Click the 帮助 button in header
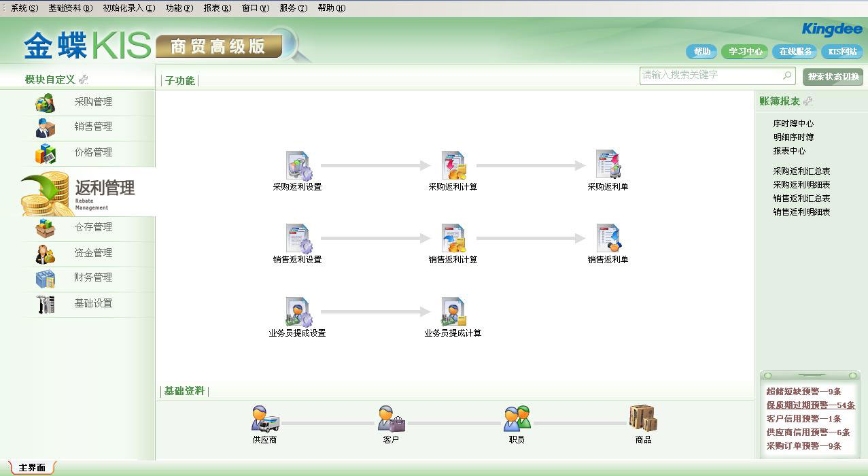The width and height of the screenshot is (868, 476). pyautogui.click(x=702, y=52)
